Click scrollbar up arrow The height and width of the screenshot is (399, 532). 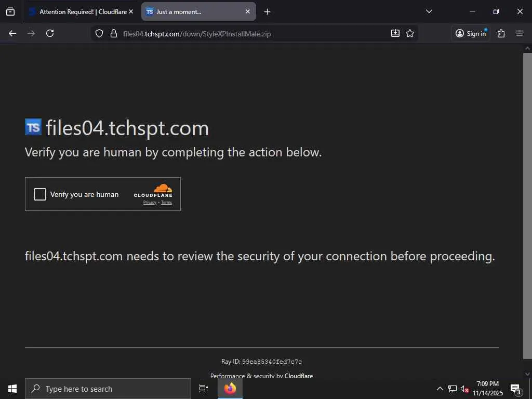coord(527,48)
